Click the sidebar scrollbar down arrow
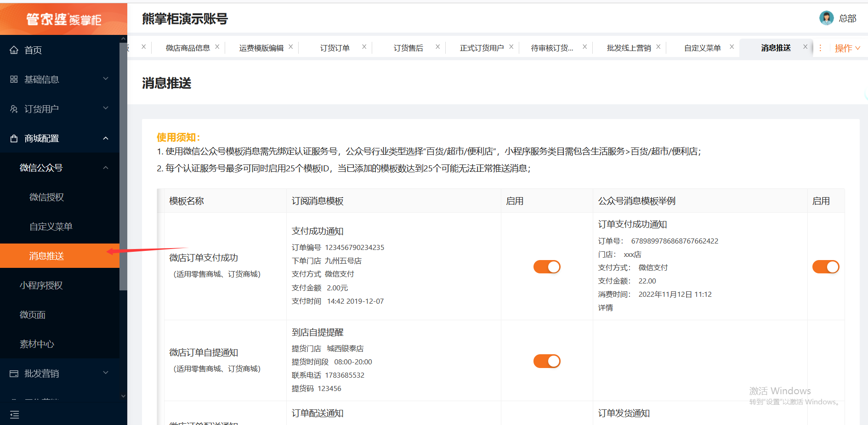Viewport: 868px width, 425px height. 123,396
